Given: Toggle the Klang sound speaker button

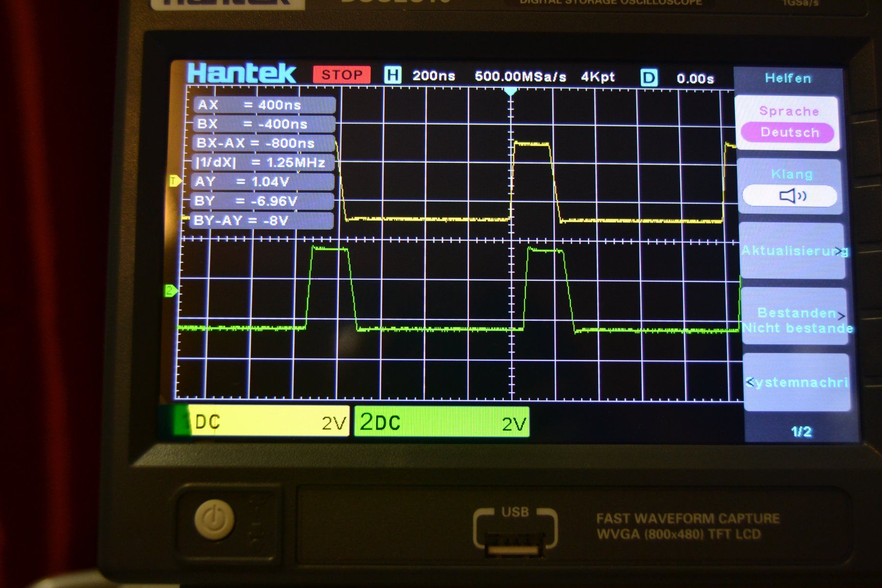Looking at the screenshot, I should pos(790,187).
